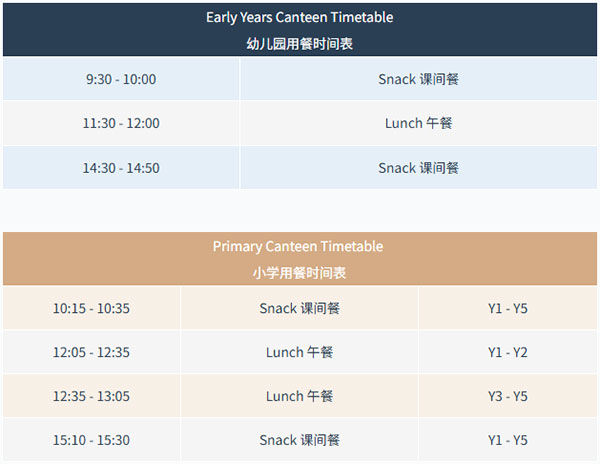Select the 幼儿园用餐时间表 subtitle text
Image resolution: width=600 pixels, height=464 pixels.
(299, 43)
